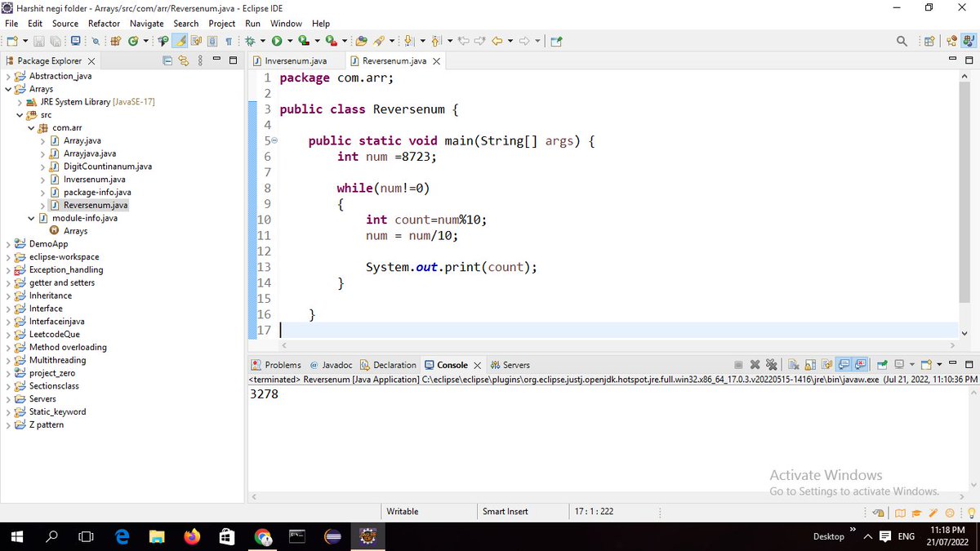The image size is (980, 551).
Task: Switch to the Problems tab
Action: tap(277, 365)
